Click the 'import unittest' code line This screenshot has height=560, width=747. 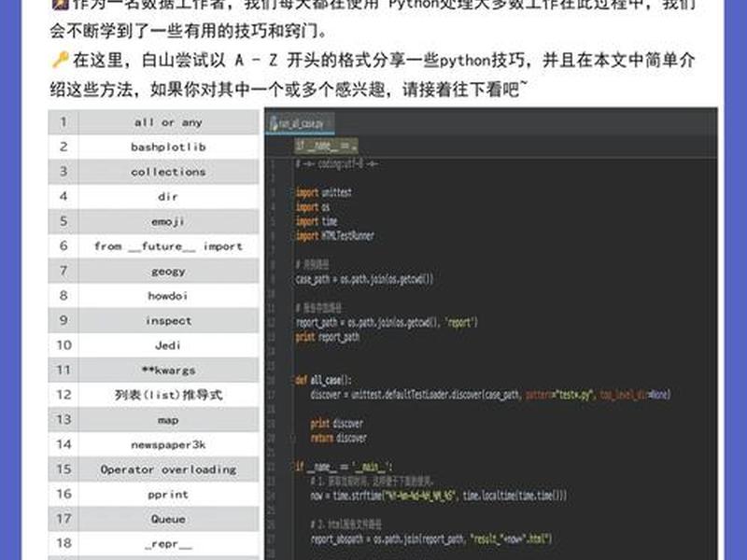(x=323, y=192)
